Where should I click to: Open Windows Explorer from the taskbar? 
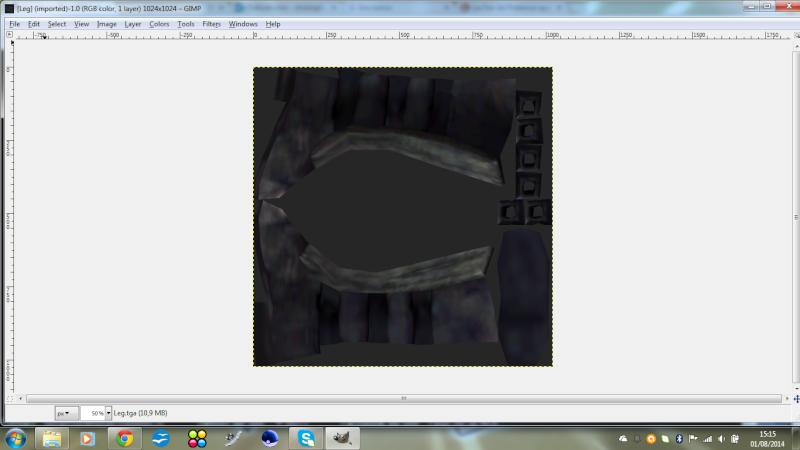tap(52, 438)
